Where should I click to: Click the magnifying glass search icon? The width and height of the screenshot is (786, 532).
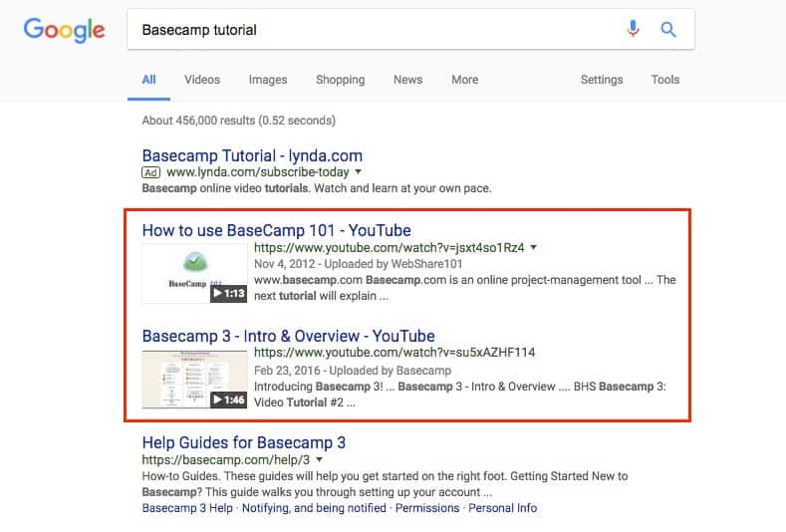[668, 30]
